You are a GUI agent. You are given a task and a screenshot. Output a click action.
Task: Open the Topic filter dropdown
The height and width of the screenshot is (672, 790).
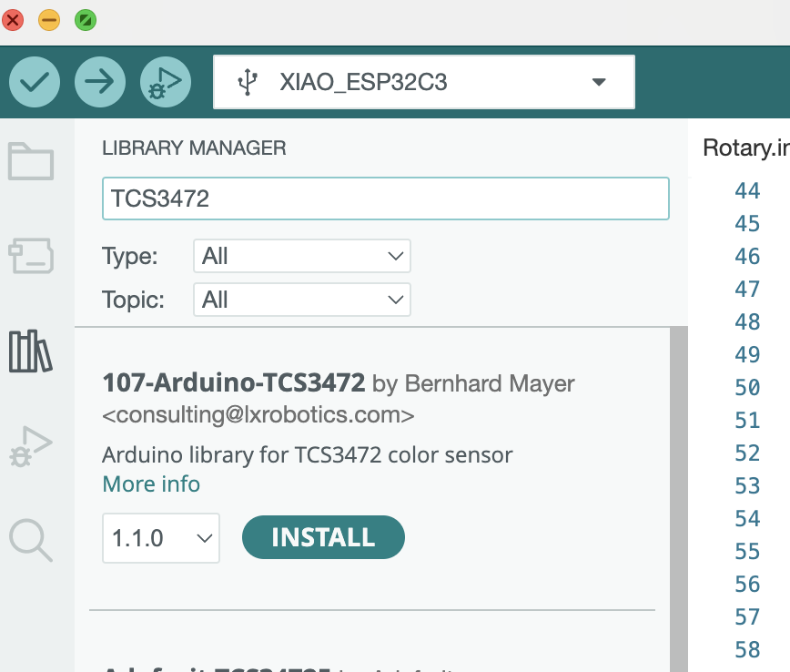[302, 300]
